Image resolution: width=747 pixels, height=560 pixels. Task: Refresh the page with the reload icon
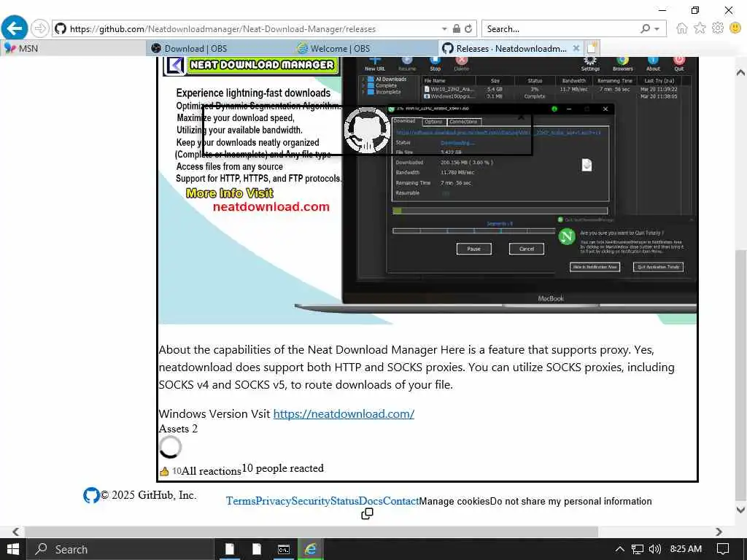point(469,28)
